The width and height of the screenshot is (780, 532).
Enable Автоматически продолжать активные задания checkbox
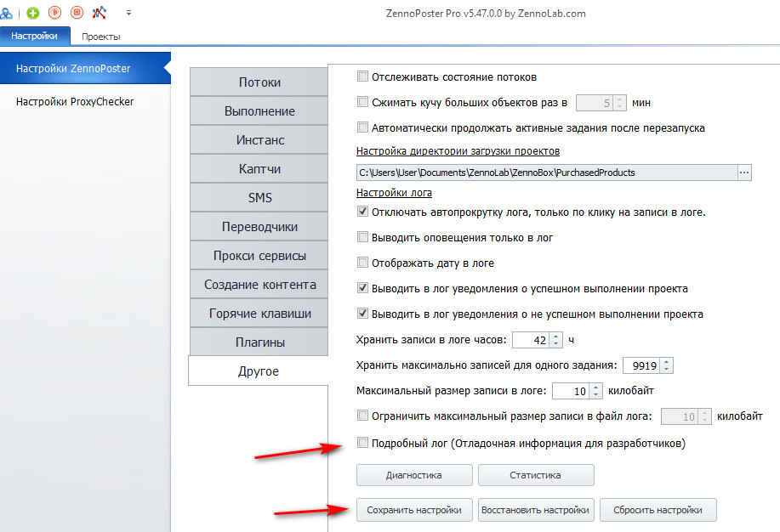coord(362,127)
